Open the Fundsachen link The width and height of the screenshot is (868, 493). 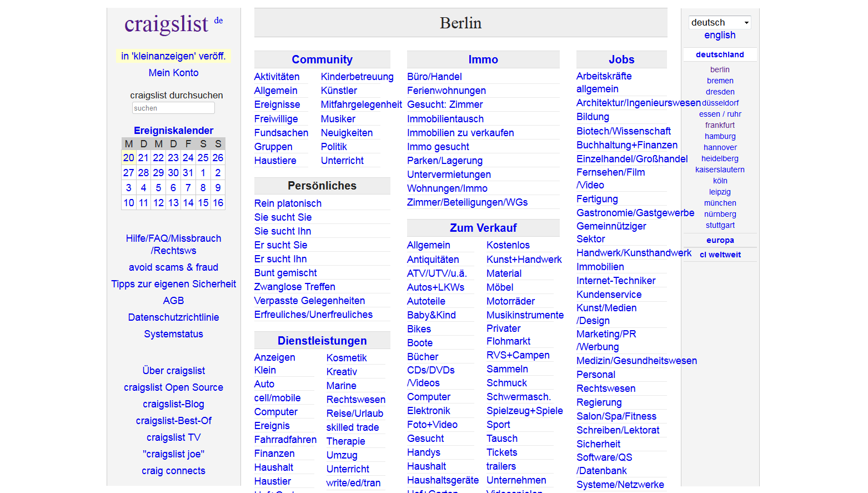pyautogui.click(x=281, y=133)
